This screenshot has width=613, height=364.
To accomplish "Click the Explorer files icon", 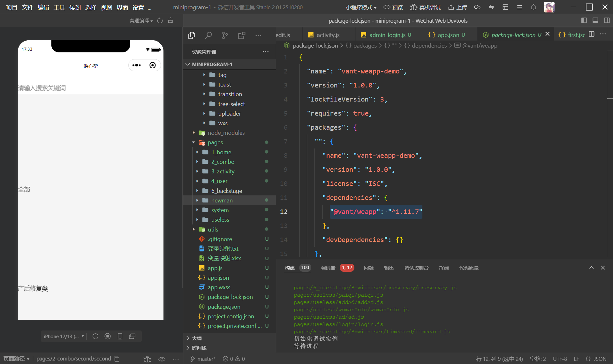I will [x=192, y=35].
